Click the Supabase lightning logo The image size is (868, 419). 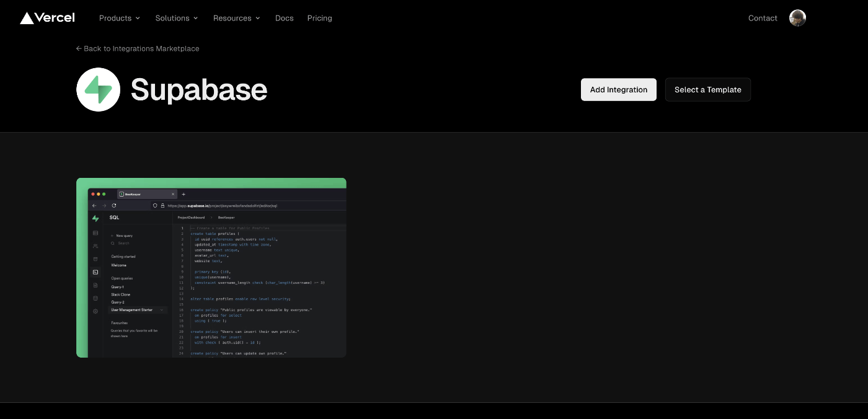(98, 90)
